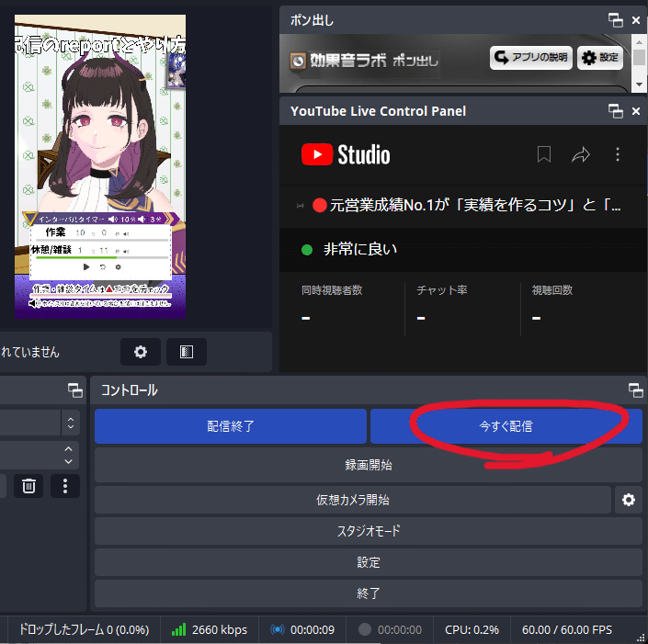This screenshot has width=648, height=644.
Task: Click the 配信終了 button
Action: [230, 426]
